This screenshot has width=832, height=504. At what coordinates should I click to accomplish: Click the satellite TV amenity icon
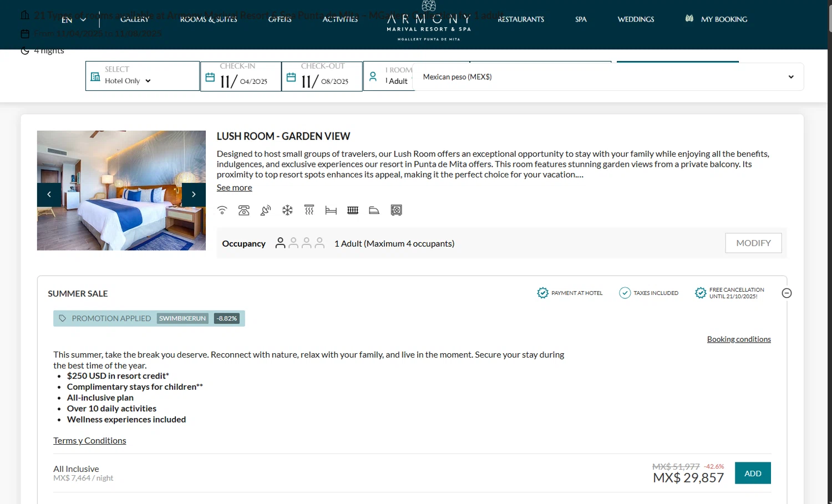click(x=266, y=210)
